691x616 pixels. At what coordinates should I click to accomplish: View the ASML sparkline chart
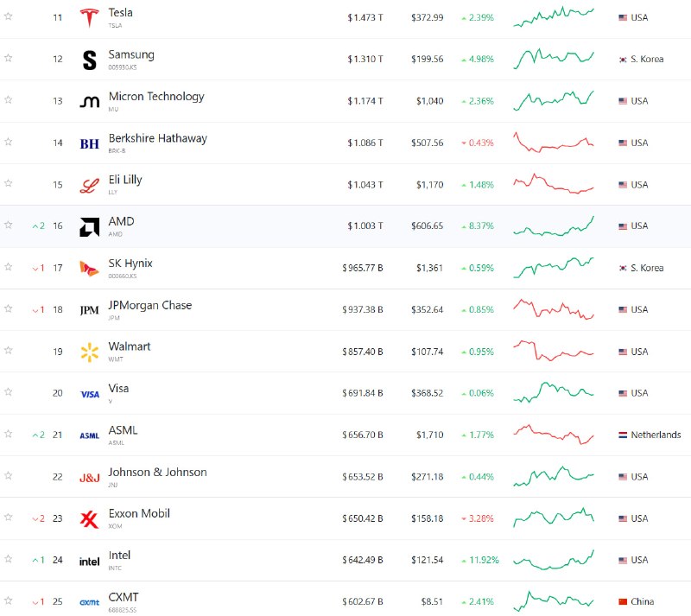click(554, 435)
